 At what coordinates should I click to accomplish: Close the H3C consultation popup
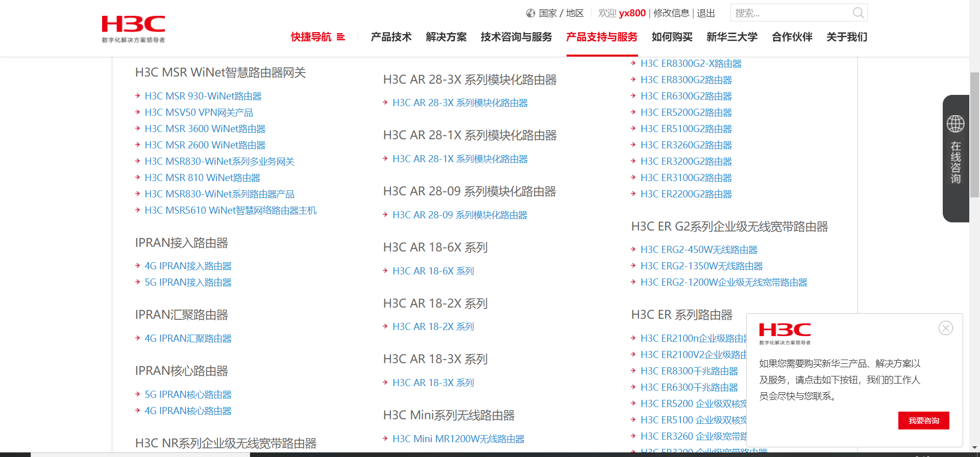pyautogui.click(x=946, y=328)
